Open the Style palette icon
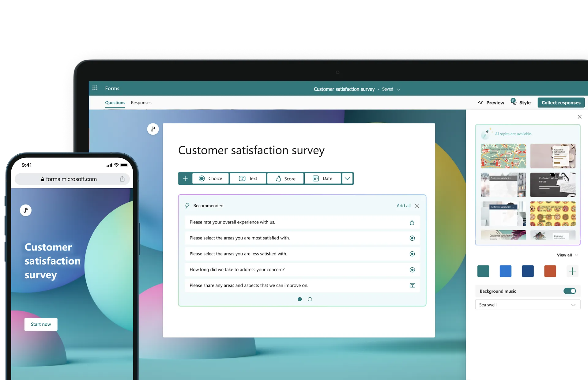Viewport: 588px width, 380px height. [514, 102]
